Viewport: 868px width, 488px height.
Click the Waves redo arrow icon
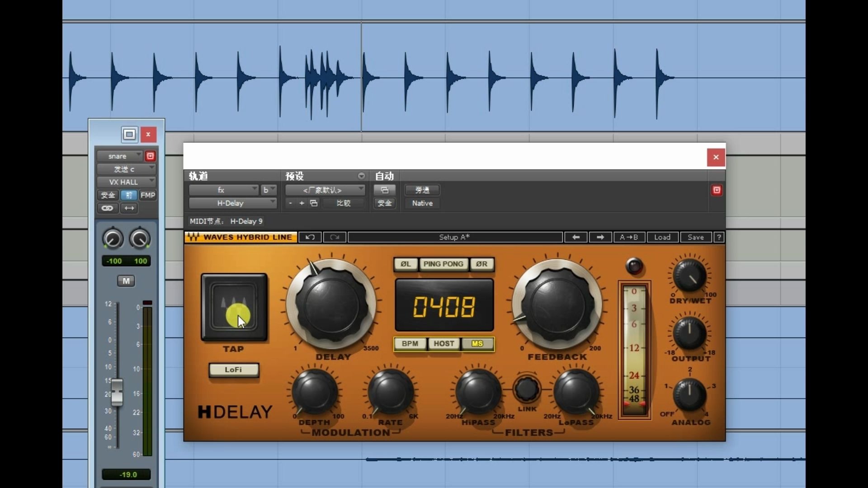[x=335, y=237]
